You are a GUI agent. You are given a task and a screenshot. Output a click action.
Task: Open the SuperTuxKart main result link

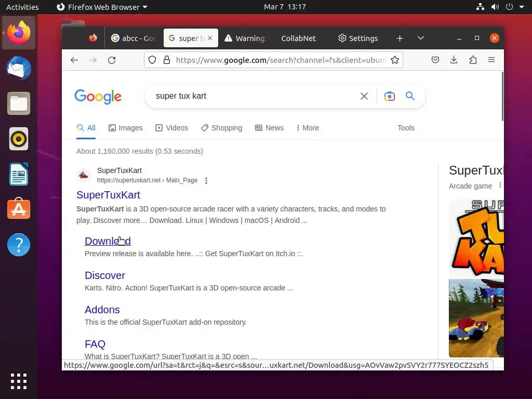[x=108, y=195]
